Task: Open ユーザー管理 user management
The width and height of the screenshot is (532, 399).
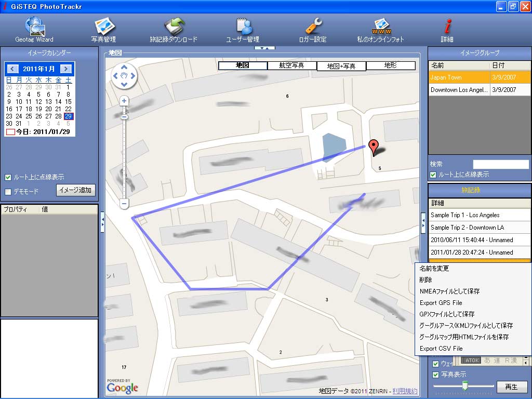Action: pos(243,30)
